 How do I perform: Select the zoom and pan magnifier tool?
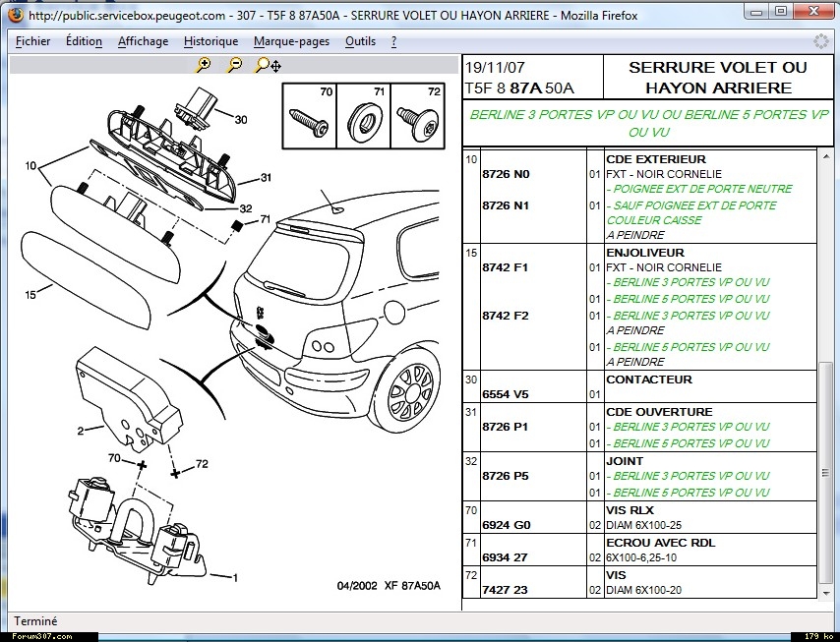tap(269, 65)
